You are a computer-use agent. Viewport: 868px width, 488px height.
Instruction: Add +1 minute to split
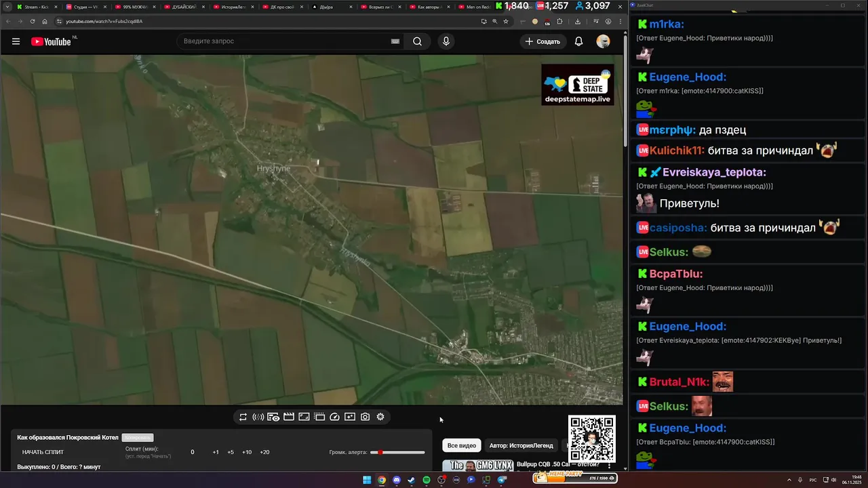pyautogui.click(x=216, y=452)
